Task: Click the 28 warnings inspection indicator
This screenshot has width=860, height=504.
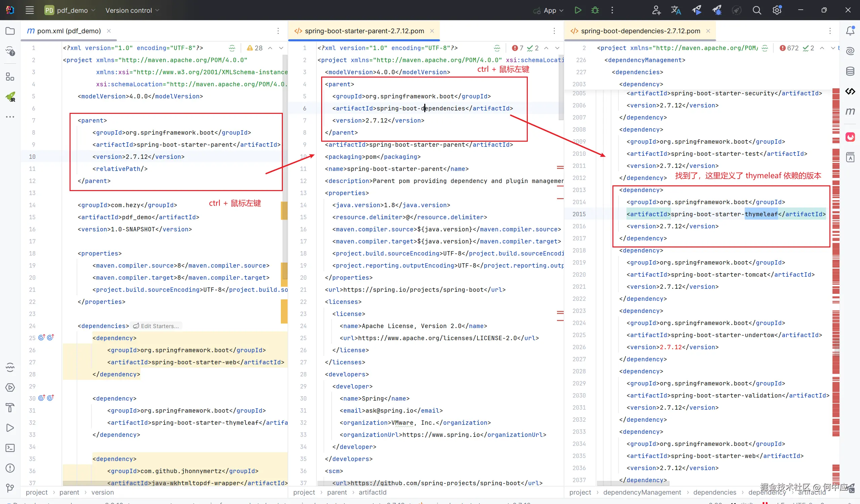Action: point(255,48)
